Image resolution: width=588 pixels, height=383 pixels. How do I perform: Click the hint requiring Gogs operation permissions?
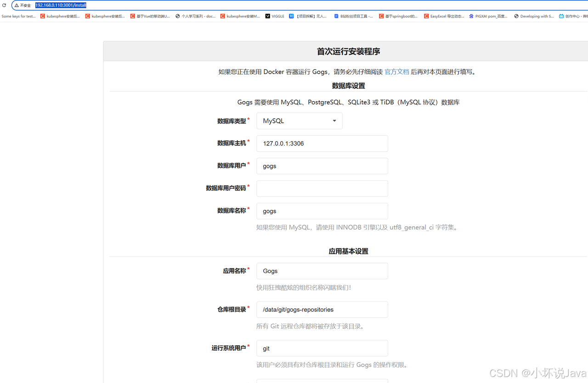[332, 365]
